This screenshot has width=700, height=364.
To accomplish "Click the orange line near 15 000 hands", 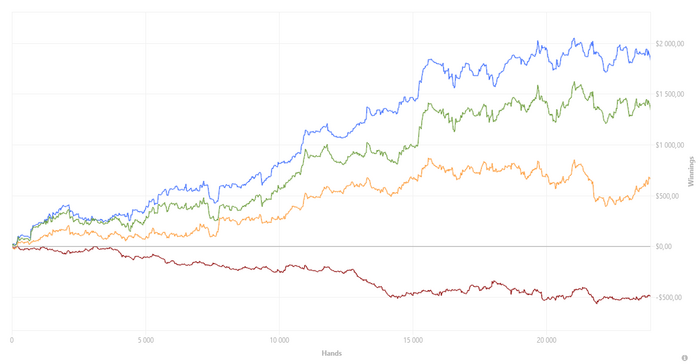I will coord(413,178).
